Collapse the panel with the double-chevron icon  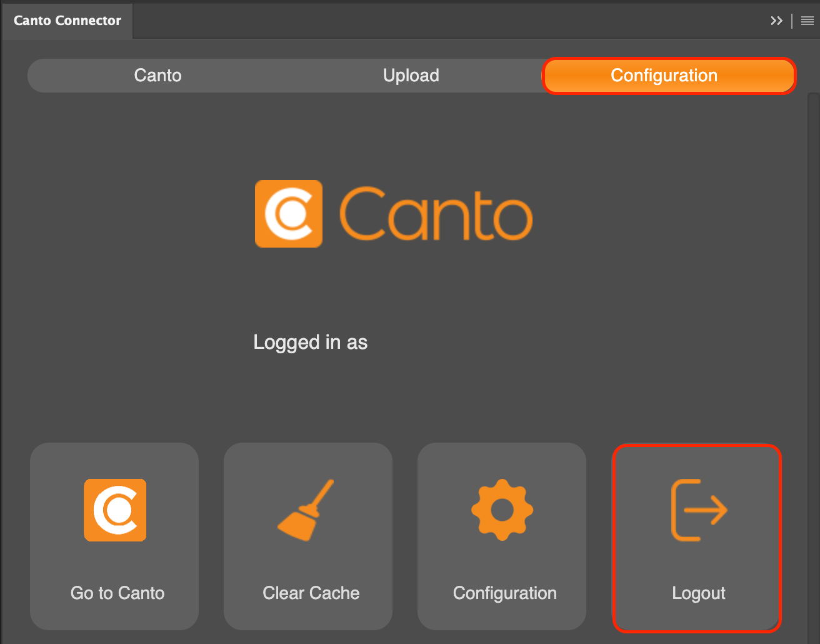tap(776, 21)
